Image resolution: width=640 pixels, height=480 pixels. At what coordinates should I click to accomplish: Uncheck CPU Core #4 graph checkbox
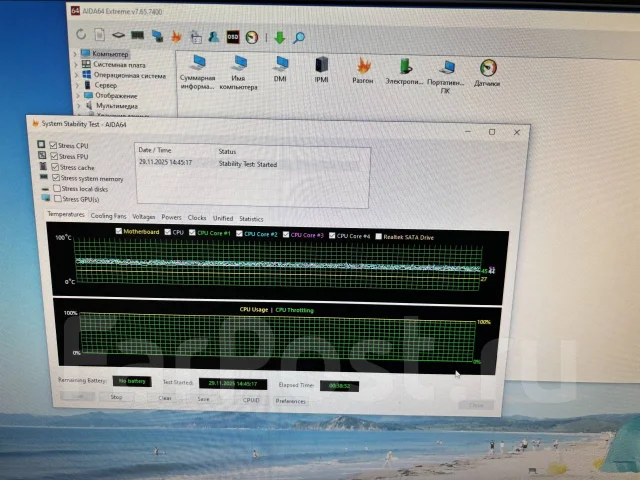[332, 235]
